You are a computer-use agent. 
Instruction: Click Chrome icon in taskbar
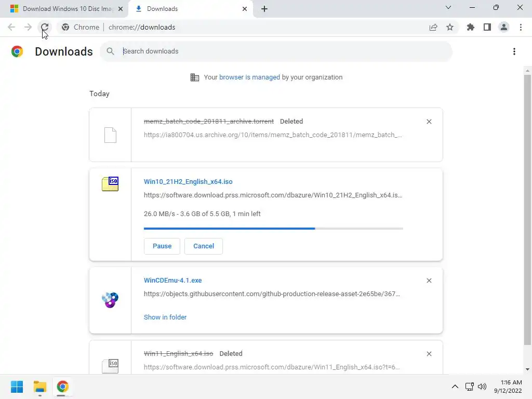62,387
